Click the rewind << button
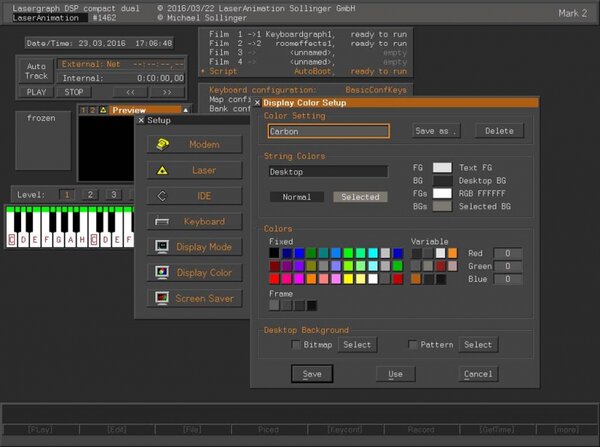This screenshot has height=447, width=600. tap(130, 92)
